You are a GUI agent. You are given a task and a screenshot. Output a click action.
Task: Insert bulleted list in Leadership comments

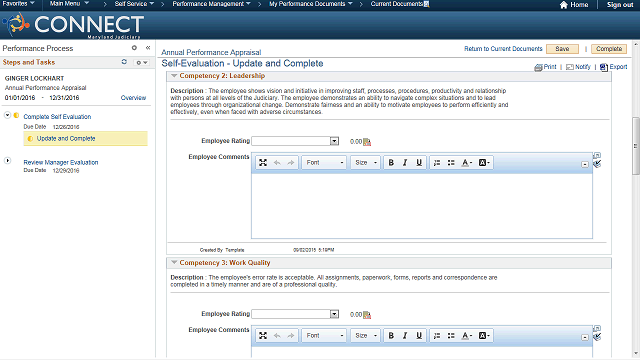tap(451, 162)
